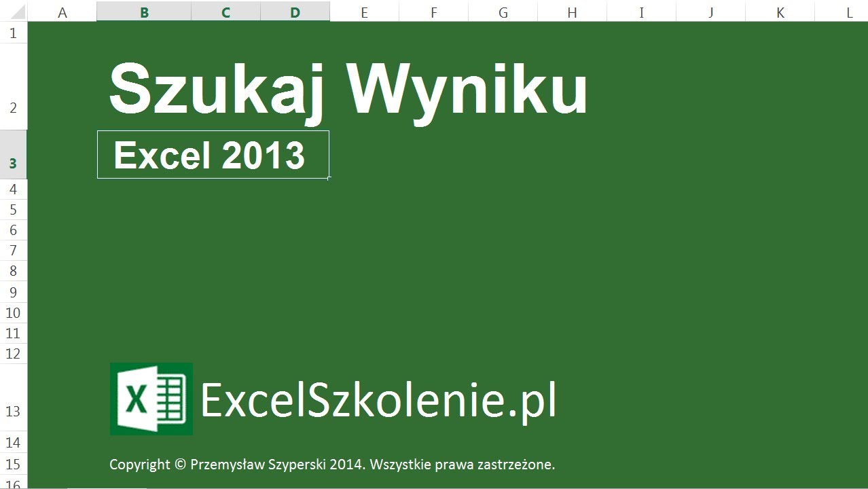The image size is (868, 489).
Task: Select column J header
Action: (710, 12)
